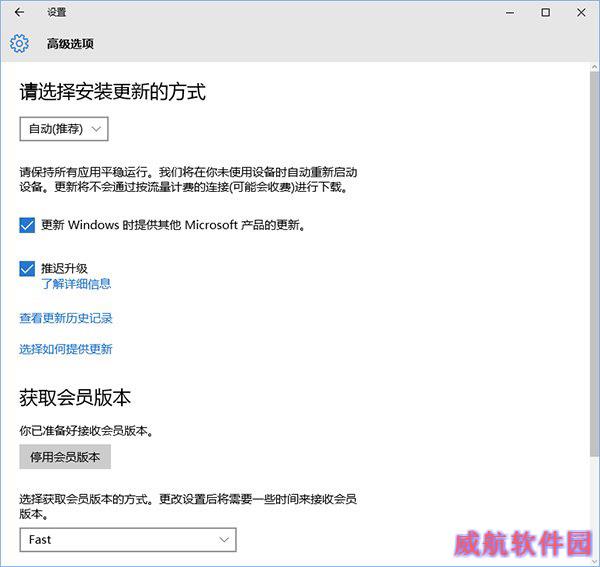Screen dimensions: 600x567
Task: View 查看更新历史记录 link
Action: (x=66, y=318)
